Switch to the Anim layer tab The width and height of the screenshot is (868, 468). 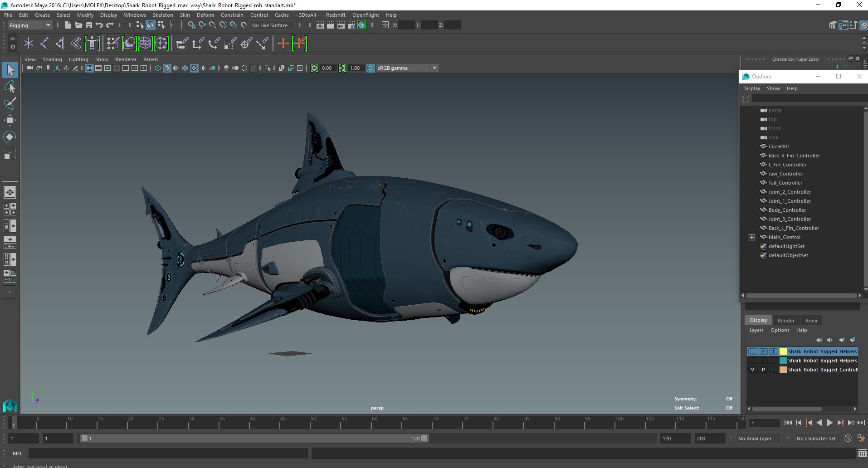point(811,321)
